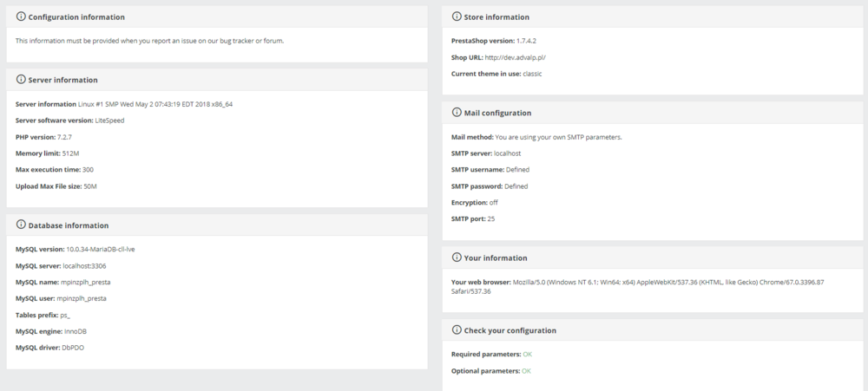Click the Your information info icon
The width and height of the screenshot is (868, 391).
[x=457, y=257]
